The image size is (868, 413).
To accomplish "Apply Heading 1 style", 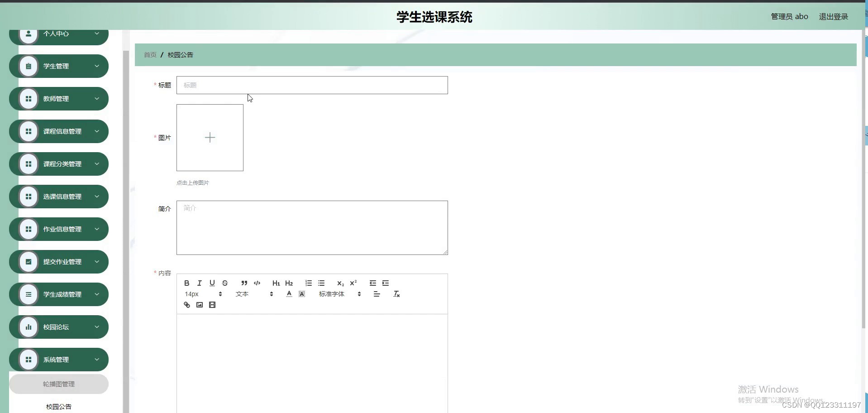I will pyautogui.click(x=276, y=283).
